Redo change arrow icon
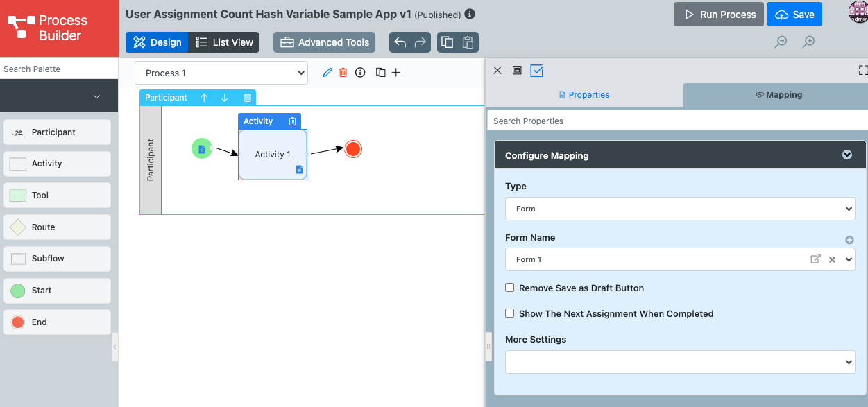This screenshot has width=868, height=407. (420, 42)
